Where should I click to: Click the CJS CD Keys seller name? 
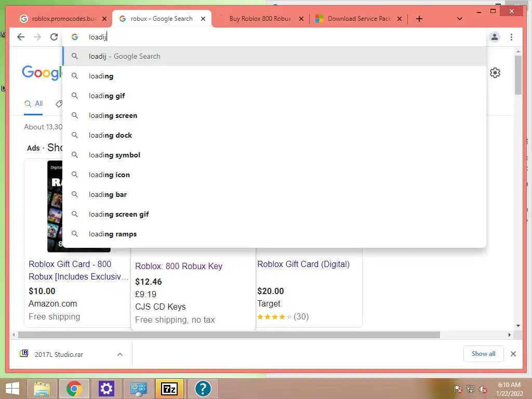click(160, 307)
